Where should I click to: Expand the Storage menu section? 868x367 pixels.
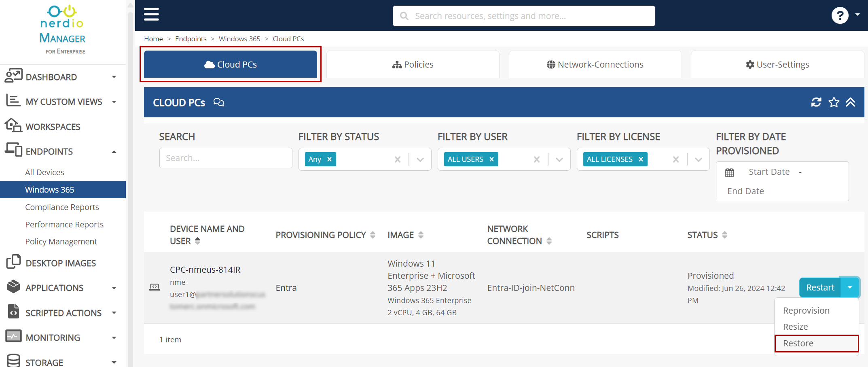coord(114,363)
